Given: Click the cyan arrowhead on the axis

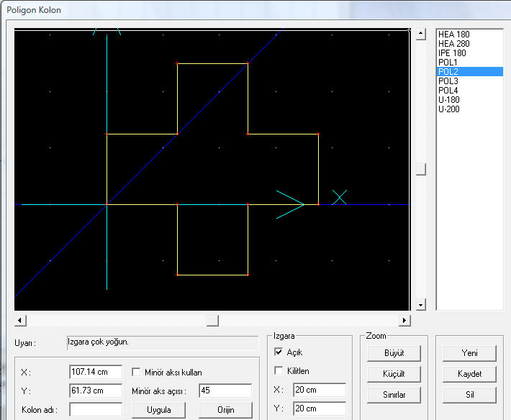Looking at the screenshot, I should point(290,204).
